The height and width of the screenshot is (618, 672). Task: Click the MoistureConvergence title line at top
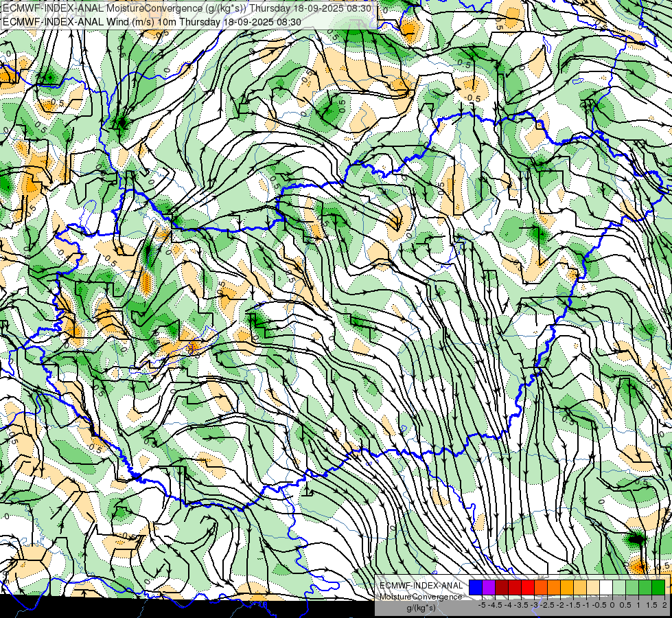[x=187, y=8]
